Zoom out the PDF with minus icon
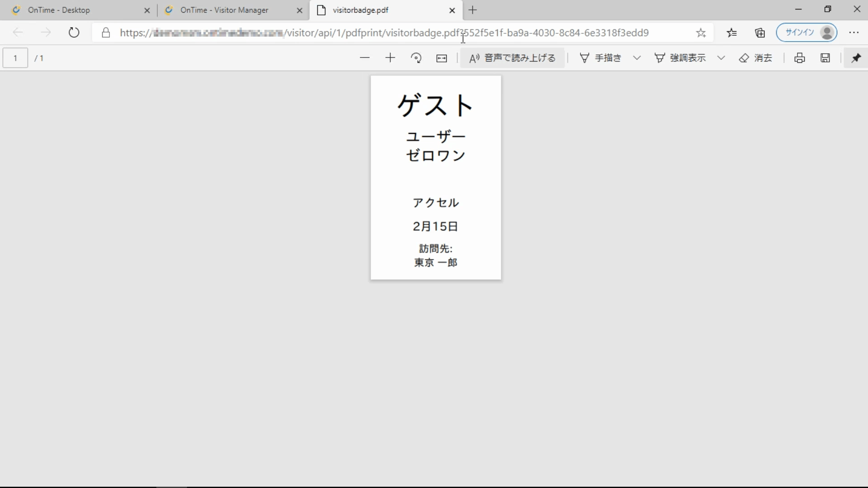 [x=364, y=58]
